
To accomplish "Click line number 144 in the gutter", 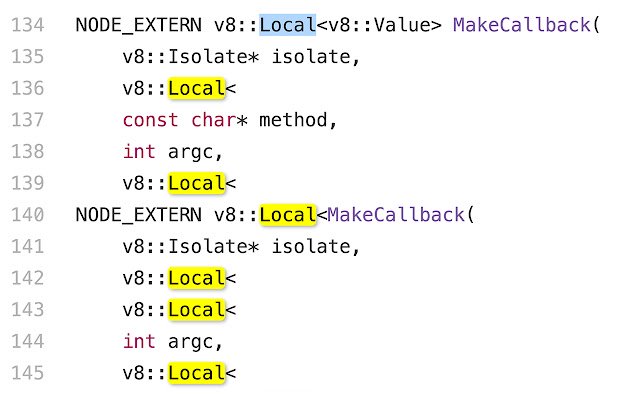I will tap(27, 341).
